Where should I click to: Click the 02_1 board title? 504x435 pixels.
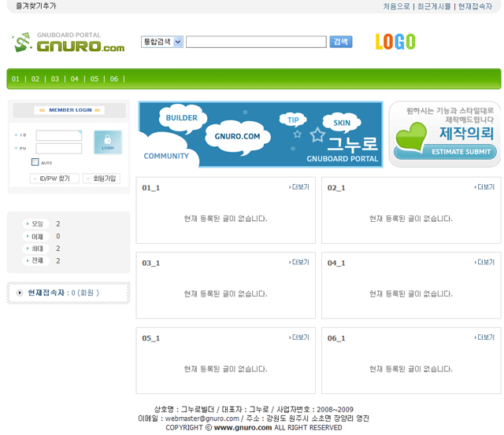(x=336, y=188)
